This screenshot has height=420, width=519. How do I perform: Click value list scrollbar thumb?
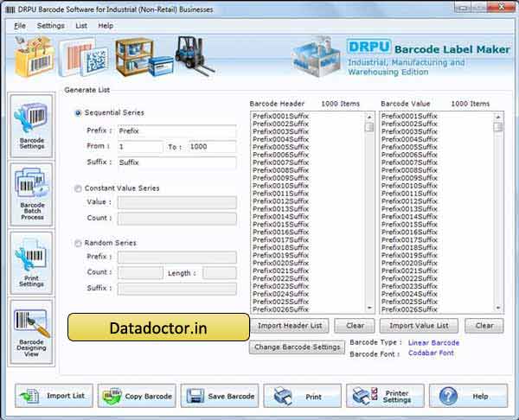tap(498, 127)
